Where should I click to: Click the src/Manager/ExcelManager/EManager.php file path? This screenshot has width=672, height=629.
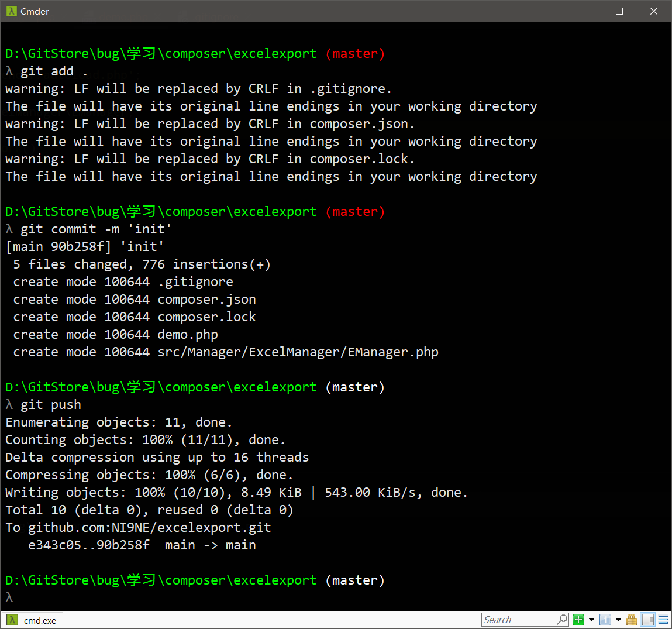(298, 352)
